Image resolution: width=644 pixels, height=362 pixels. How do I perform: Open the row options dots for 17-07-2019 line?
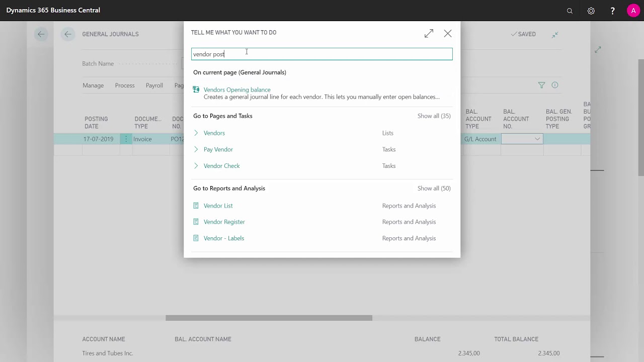[x=126, y=139]
